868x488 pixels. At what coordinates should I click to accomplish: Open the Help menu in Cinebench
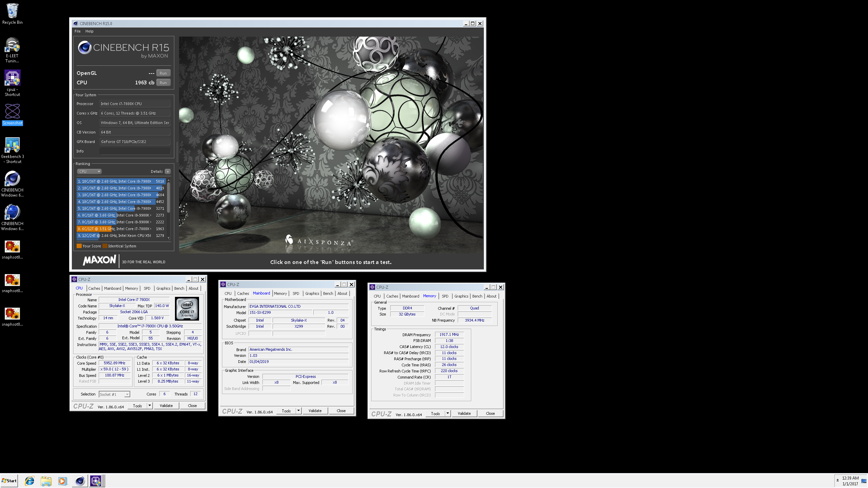pyautogui.click(x=90, y=31)
